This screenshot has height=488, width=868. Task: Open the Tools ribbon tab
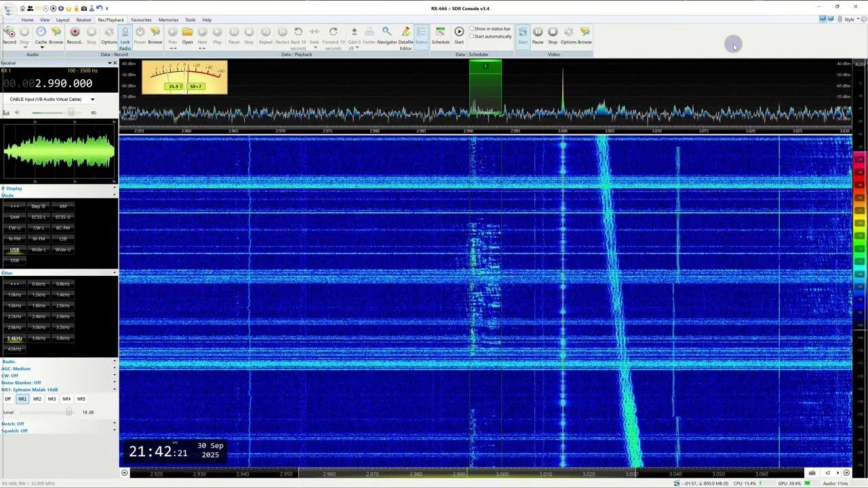coord(191,20)
